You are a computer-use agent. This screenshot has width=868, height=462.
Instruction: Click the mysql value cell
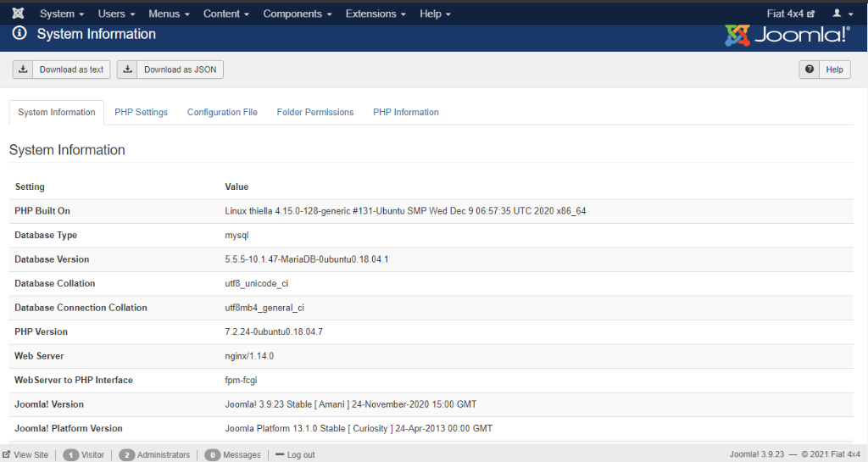pyautogui.click(x=236, y=235)
